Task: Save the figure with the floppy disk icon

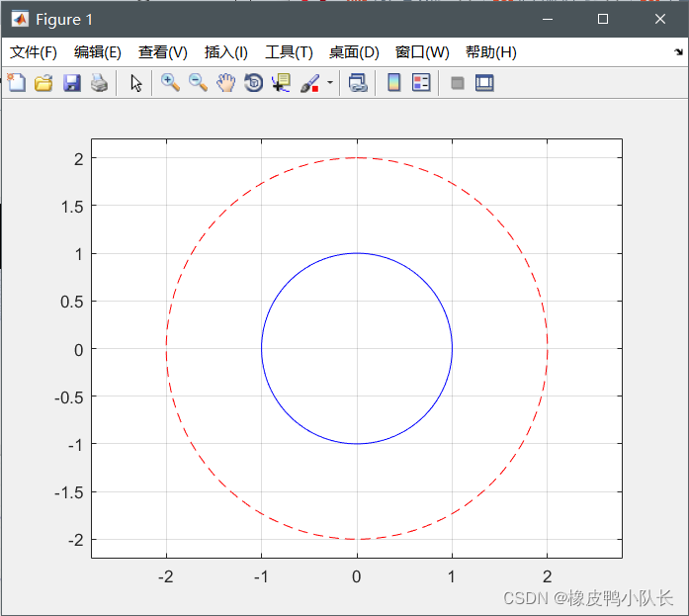Action: 71,83
